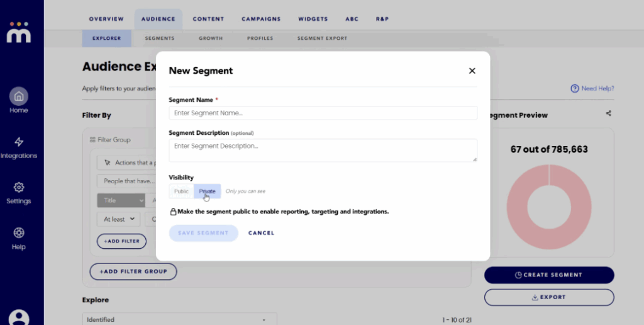Open Settings gear icon in sidebar
Image resolution: width=644 pixels, height=325 pixels.
[x=19, y=188]
